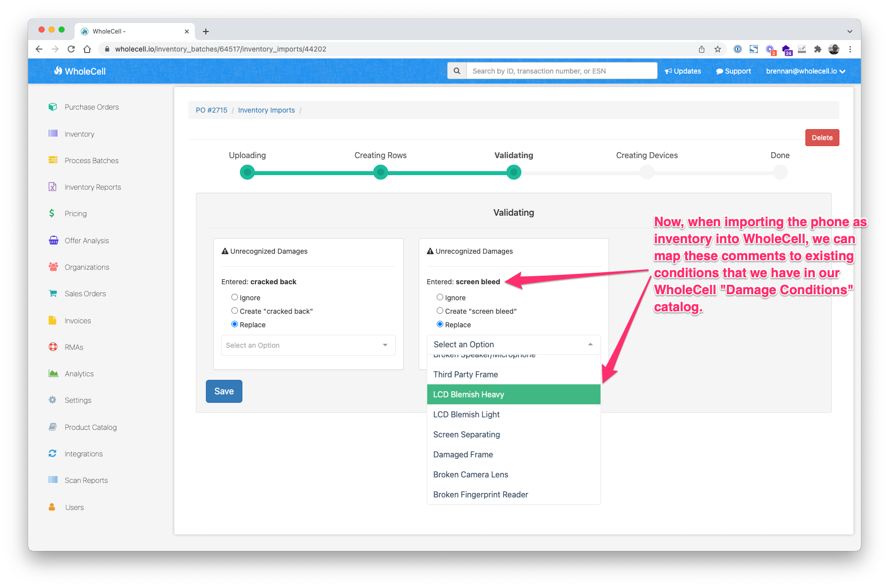Open browser three-dot menu
This screenshot has height=588, width=889.
(850, 49)
